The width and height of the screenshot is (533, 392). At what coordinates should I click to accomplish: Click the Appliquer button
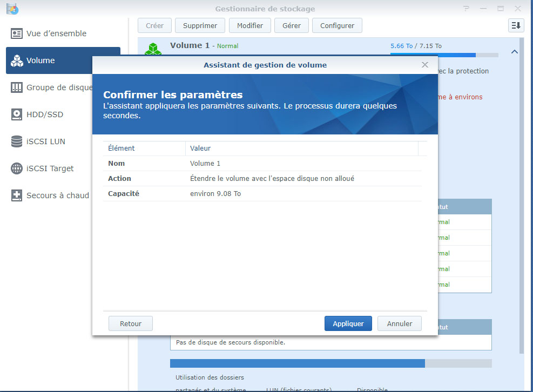coord(348,323)
